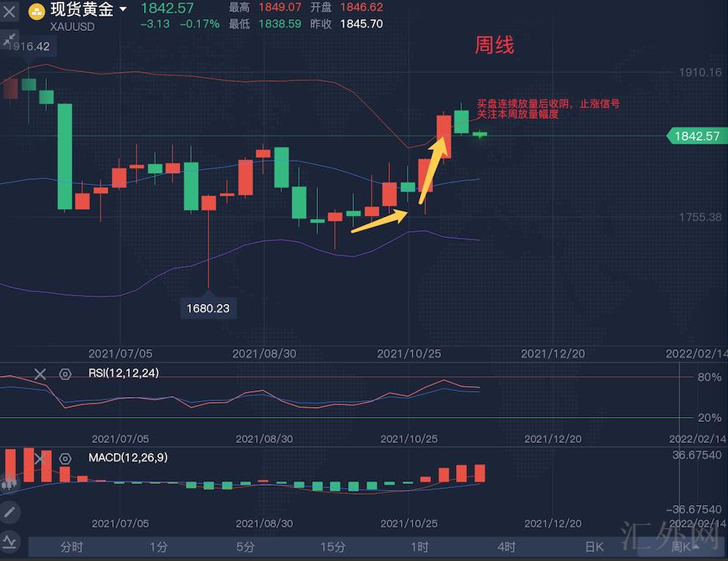Click the 1842.57 current price label

692,136
